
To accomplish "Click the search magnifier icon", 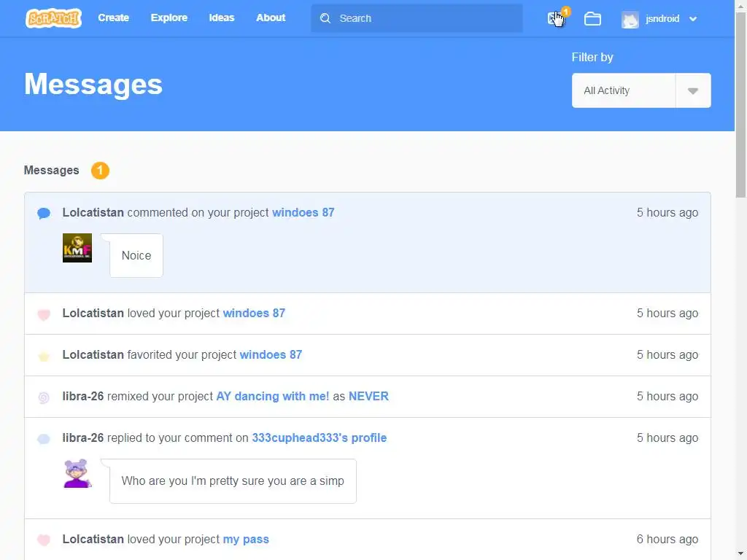I will [325, 18].
